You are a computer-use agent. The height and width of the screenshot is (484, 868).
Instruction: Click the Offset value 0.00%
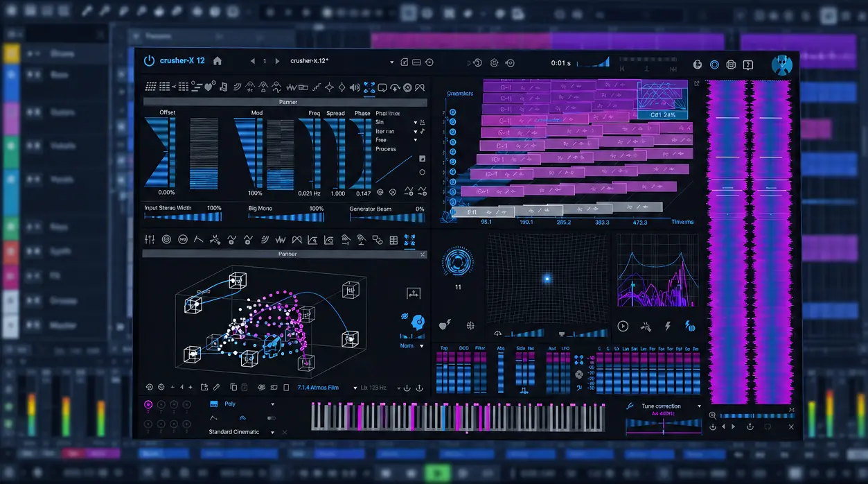click(166, 193)
